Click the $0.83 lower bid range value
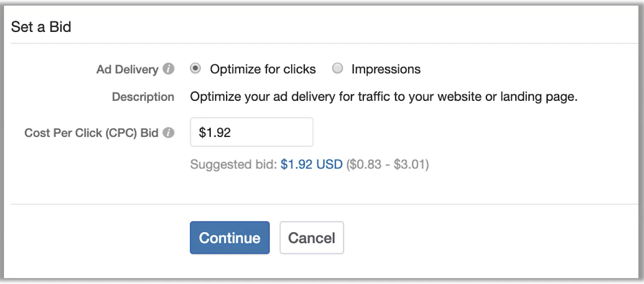Image resolution: width=644 pixels, height=284 pixels. [365, 164]
